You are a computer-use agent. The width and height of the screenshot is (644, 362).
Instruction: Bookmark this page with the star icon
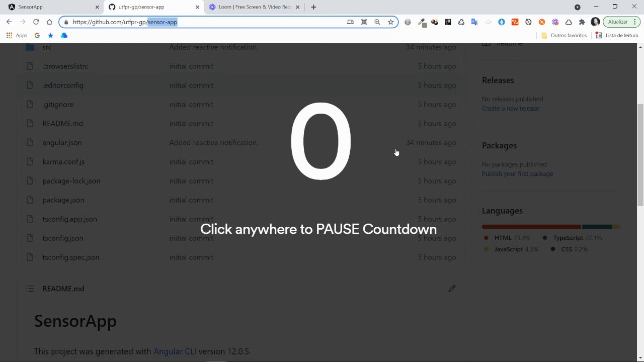click(390, 22)
